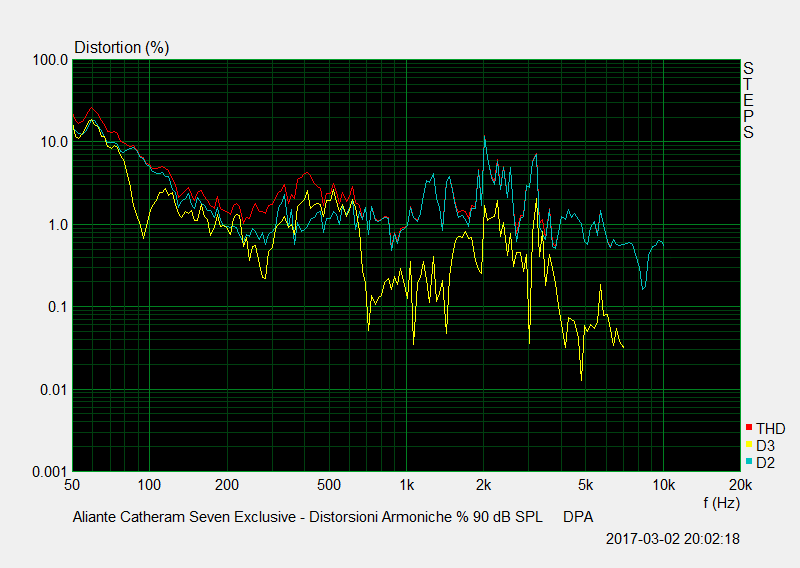The image size is (800, 568).
Task: Click the 50 frequency tick label
Action: pos(72,485)
